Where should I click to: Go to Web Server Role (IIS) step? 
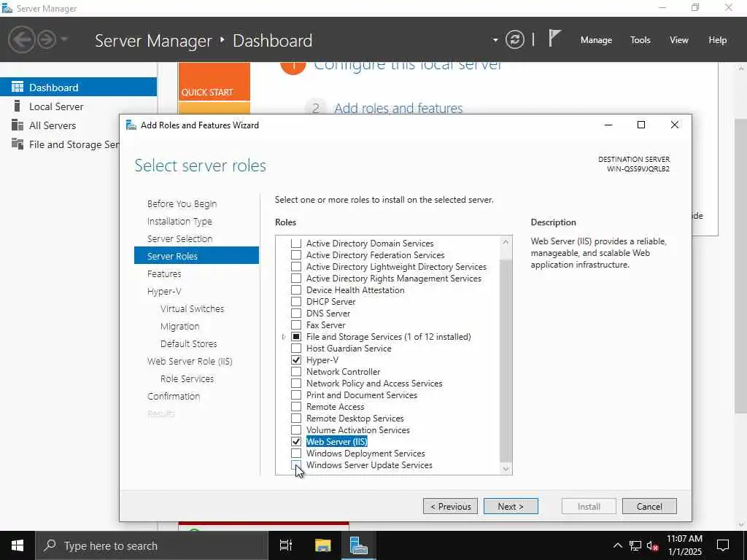190,362
